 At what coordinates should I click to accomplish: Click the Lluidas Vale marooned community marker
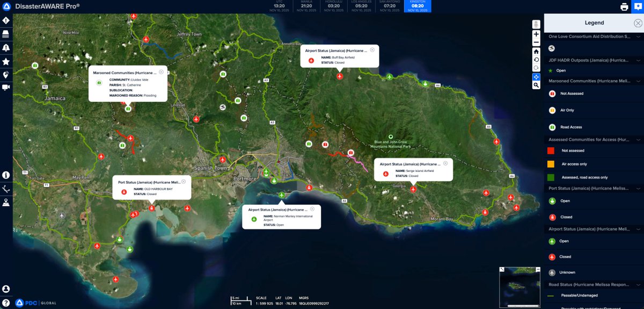128,109
